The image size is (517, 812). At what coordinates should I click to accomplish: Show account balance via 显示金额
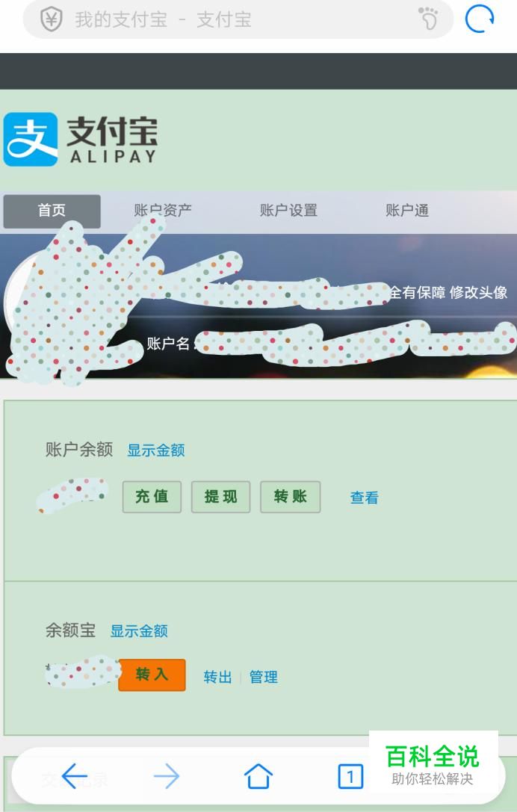(x=156, y=450)
